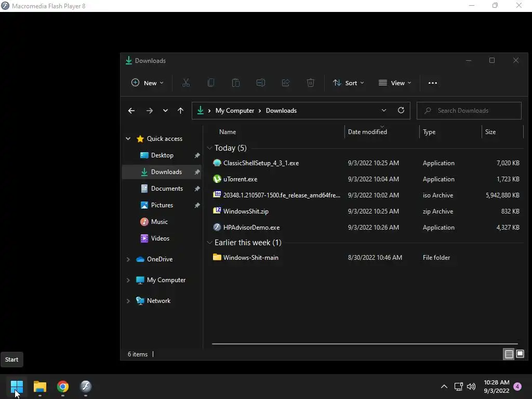Screen dimensions: 532x399
Task: Click the network tray icon
Action: coord(458,387)
